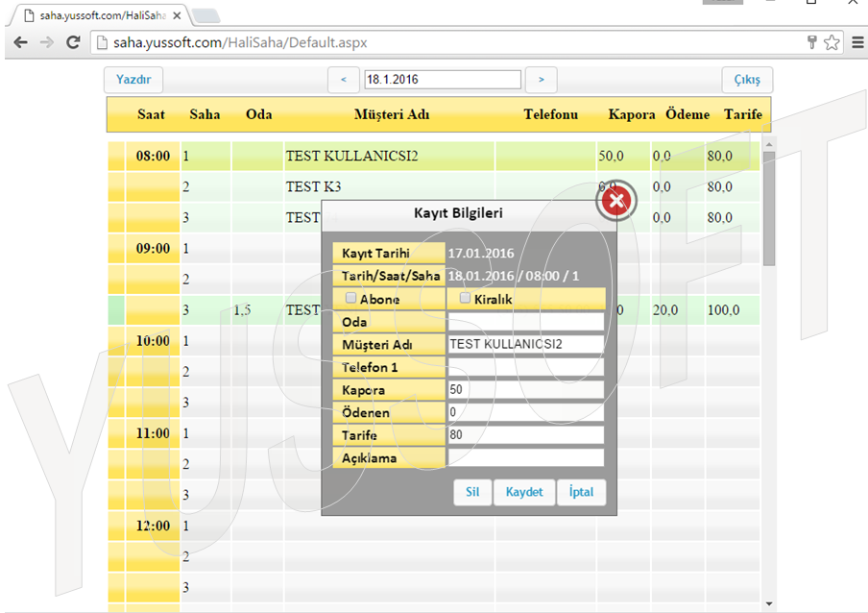
Task: Click the date field showing 18.1.2016
Action: click(x=443, y=79)
